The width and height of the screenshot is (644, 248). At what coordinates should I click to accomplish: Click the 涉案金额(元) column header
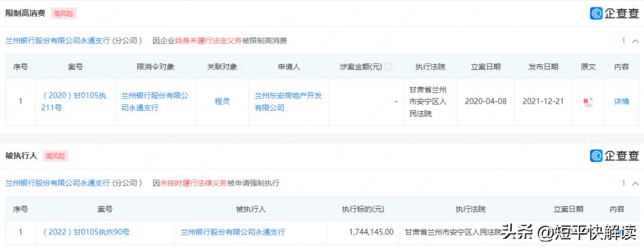click(361, 67)
